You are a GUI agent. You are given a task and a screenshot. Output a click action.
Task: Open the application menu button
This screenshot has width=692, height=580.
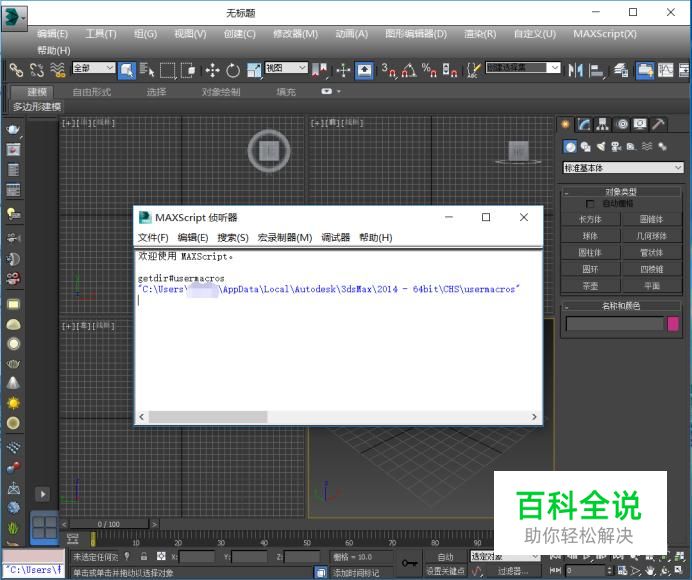point(15,17)
